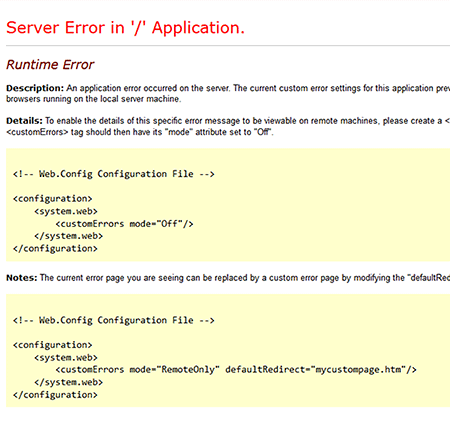Viewport: 450px width, 426px height.
Task: Click the "Server Error in '/' Application." heading
Action: (125, 28)
